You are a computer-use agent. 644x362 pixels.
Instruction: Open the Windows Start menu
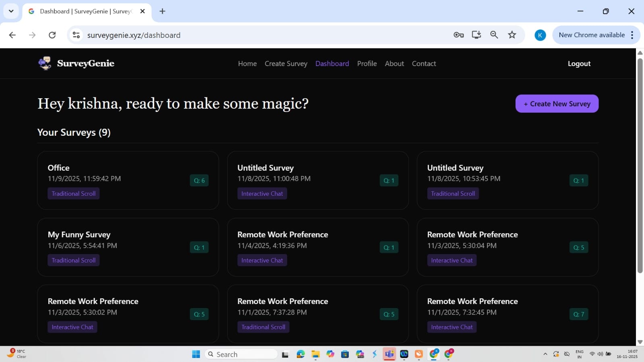click(x=196, y=354)
